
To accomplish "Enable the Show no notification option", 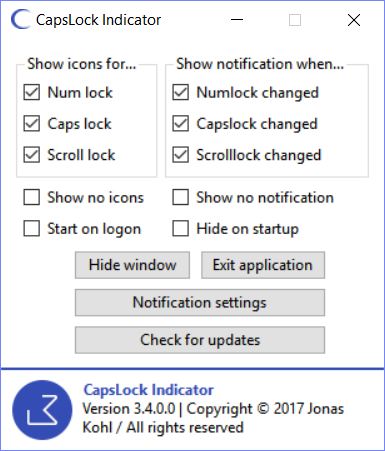I will 180,197.
